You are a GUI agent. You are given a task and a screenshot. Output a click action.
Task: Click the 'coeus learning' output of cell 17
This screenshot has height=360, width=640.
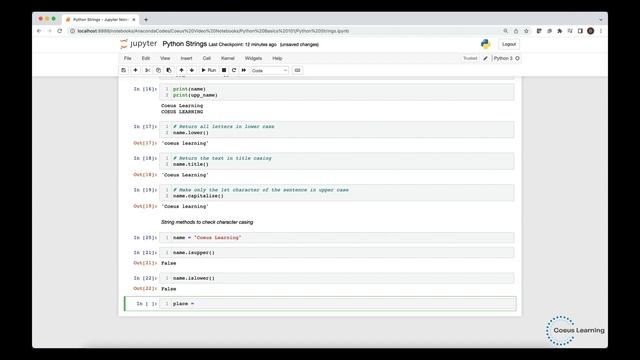185,143
